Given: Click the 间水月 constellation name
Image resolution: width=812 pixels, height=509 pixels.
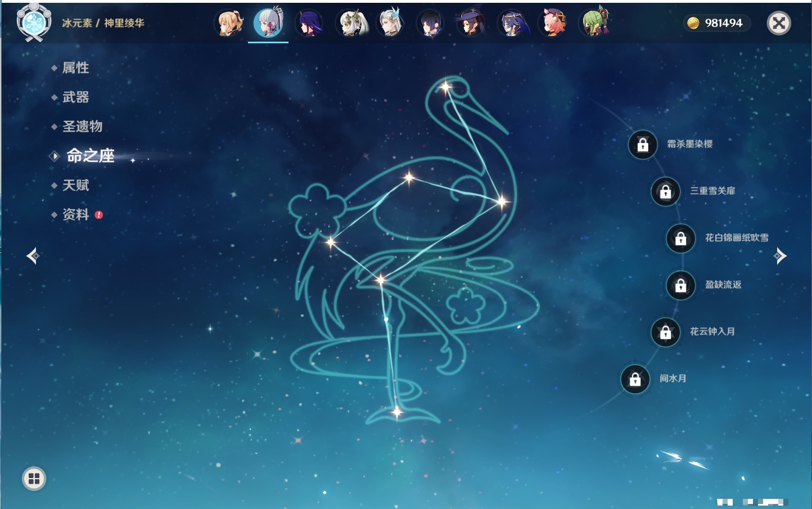Looking at the screenshot, I should (673, 379).
